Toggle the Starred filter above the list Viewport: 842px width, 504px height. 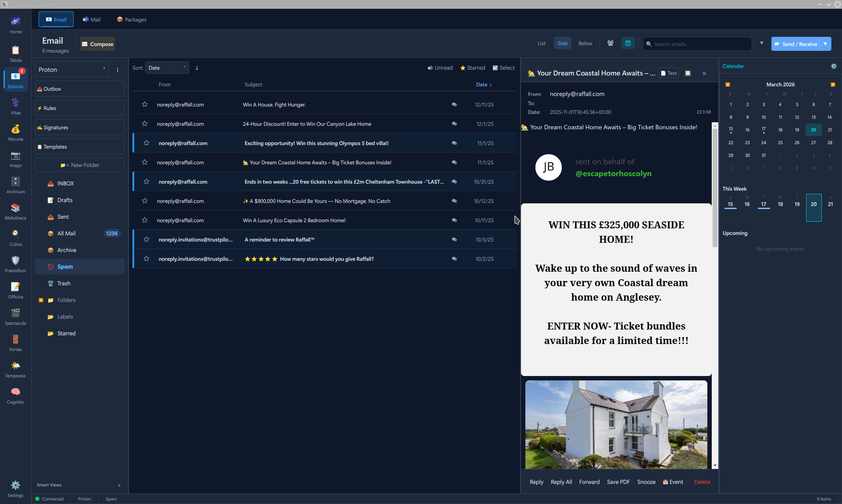click(472, 67)
